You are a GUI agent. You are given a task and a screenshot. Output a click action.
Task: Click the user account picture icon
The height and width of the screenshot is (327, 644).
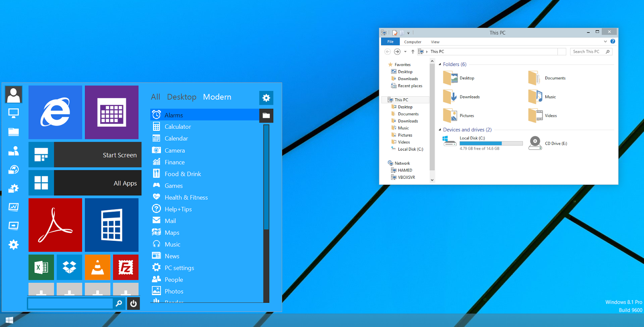click(x=13, y=95)
